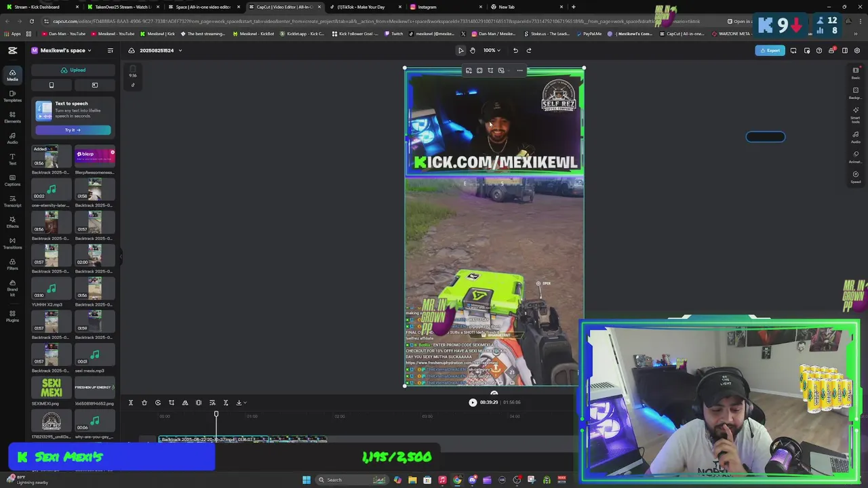
Task: Upload from phone device button
Action: point(52,85)
